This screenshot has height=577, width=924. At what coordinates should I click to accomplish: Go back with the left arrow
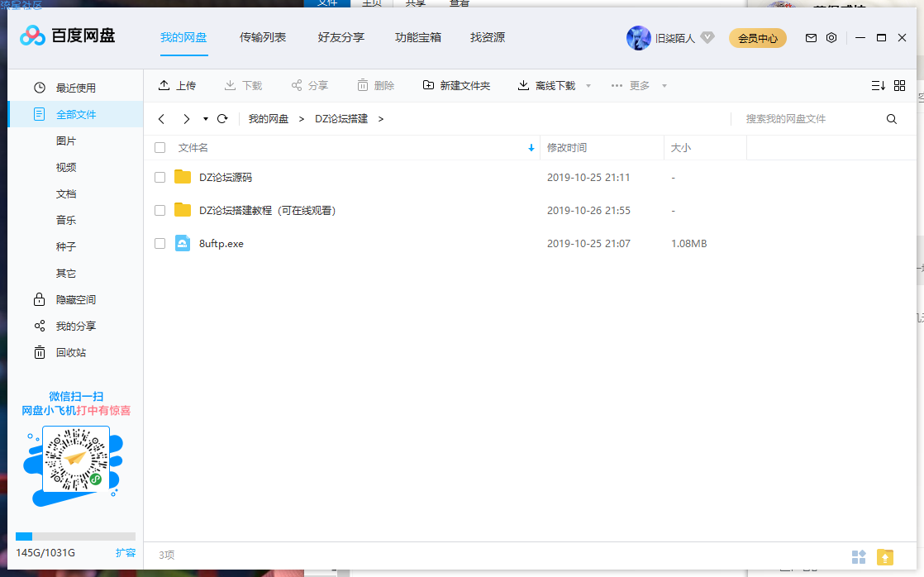[161, 119]
